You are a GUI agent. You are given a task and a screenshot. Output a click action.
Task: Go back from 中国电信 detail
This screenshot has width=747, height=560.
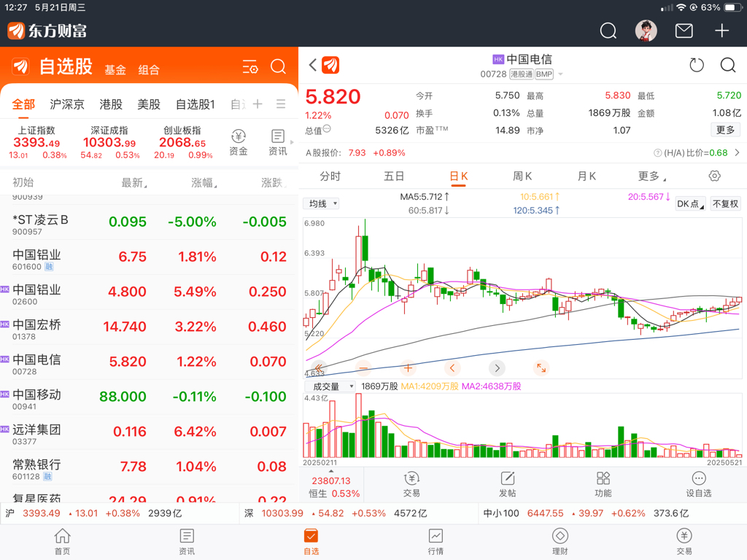[x=312, y=65]
